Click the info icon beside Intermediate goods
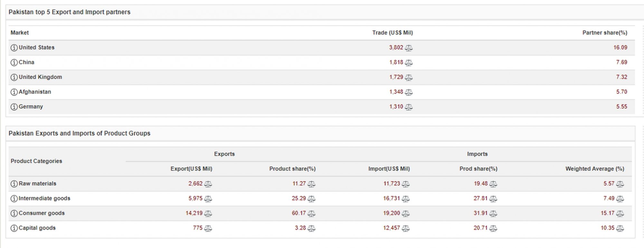This screenshot has height=248, width=644. 14,199
